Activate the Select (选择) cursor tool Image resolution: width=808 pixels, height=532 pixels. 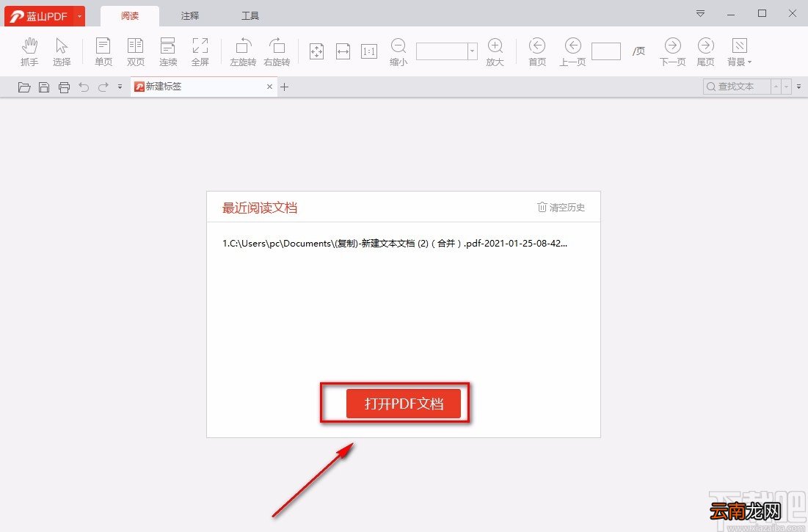(x=62, y=51)
